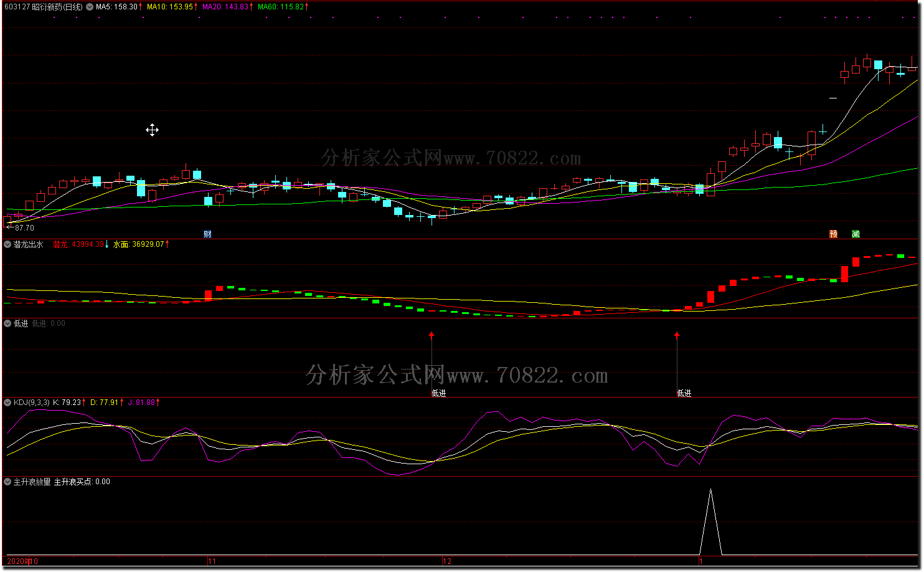Click the 财 financial marker icon

click(x=207, y=234)
